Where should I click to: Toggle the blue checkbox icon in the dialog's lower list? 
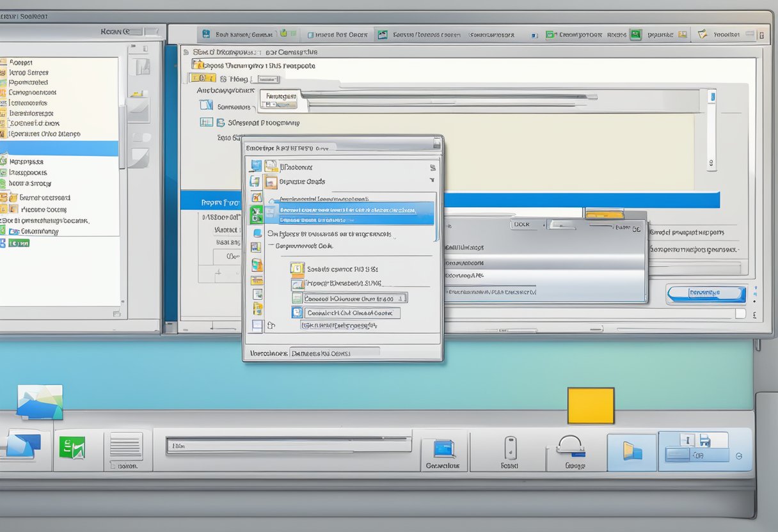pos(297,313)
